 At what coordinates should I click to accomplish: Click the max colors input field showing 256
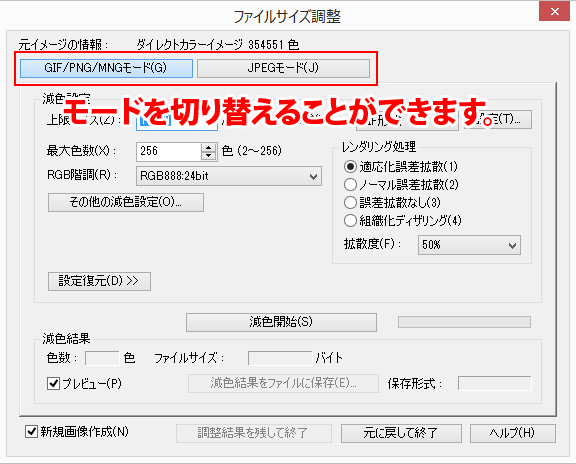[x=169, y=151]
